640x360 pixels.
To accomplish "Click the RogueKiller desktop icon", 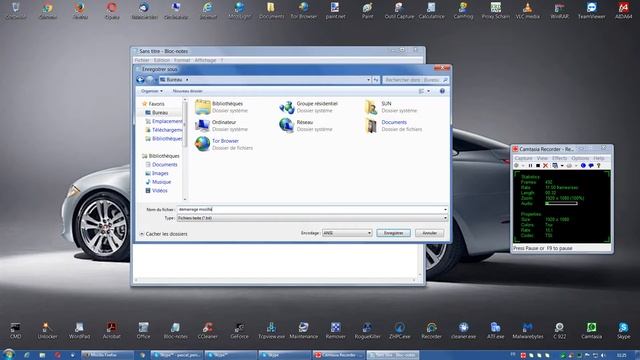I will [x=367, y=331].
